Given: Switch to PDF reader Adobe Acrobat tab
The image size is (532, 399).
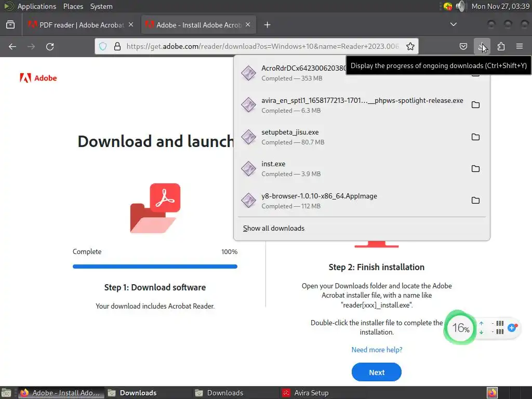Looking at the screenshot, I should 82,25.
